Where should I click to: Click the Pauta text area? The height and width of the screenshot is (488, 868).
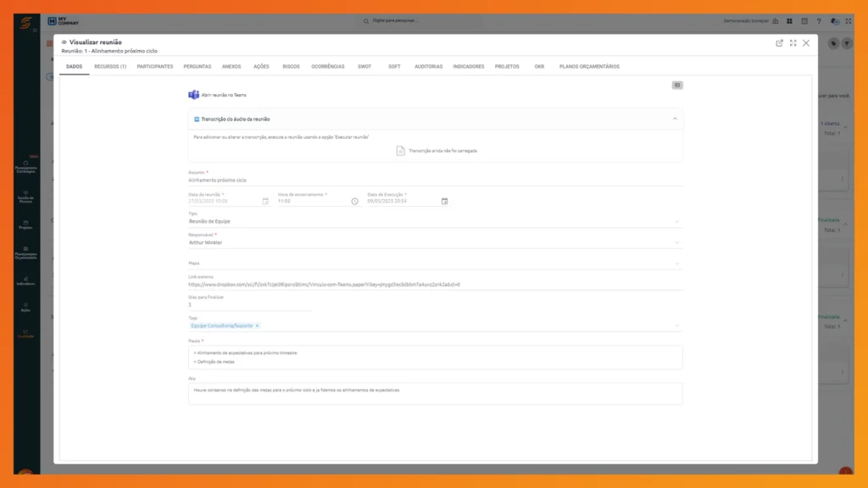(x=435, y=358)
